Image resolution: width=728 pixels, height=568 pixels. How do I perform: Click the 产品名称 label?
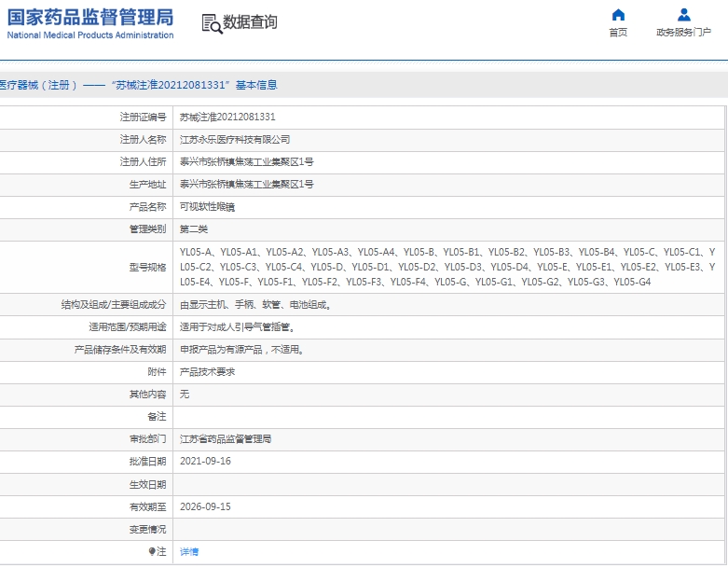[x=147, y=207]
